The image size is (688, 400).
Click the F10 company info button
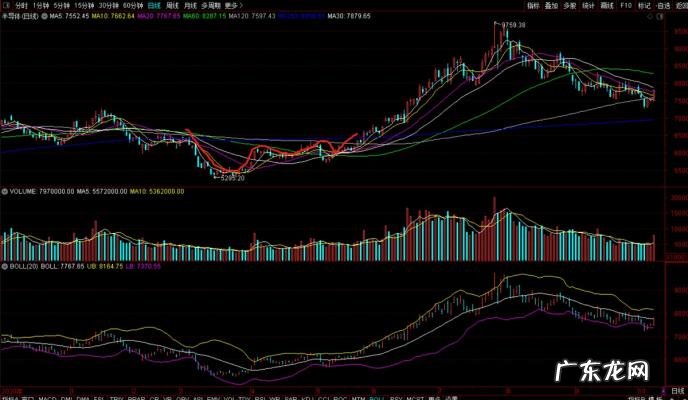coord(625,5)
